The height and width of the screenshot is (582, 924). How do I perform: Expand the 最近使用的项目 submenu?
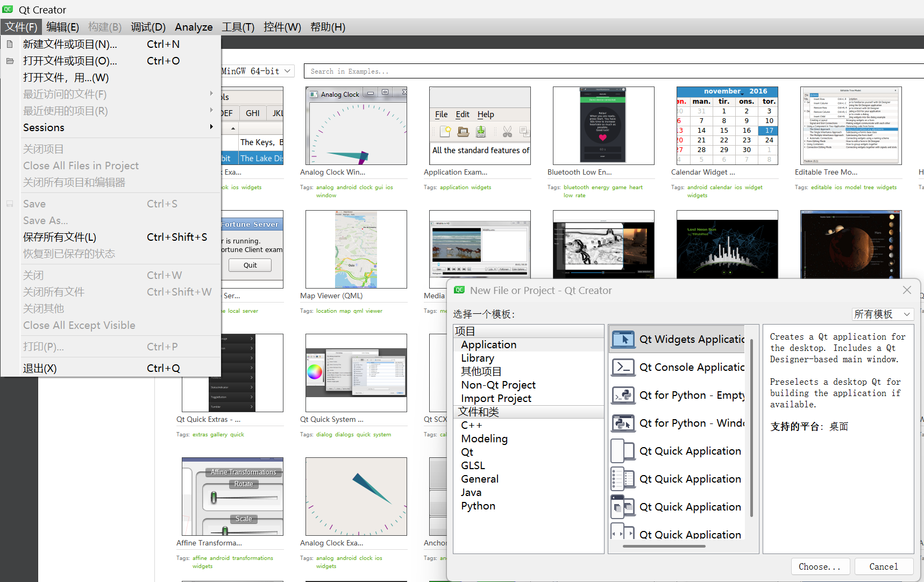coord(211,110)
